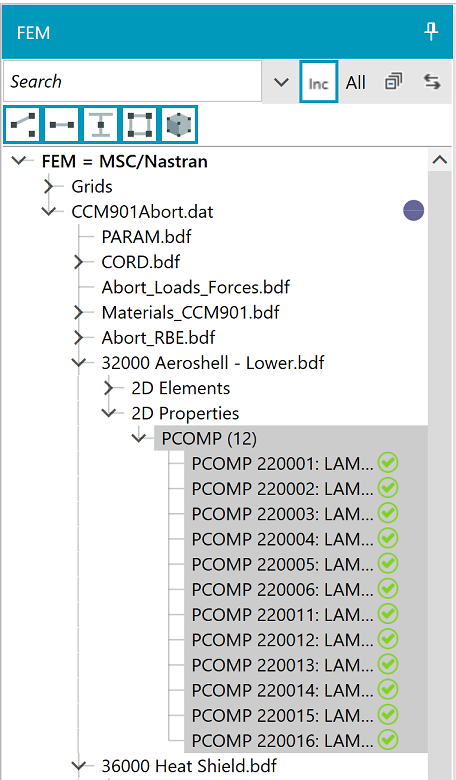Click green check on PCOMP 220016
The image size is (456, 780).
(388, 740)
